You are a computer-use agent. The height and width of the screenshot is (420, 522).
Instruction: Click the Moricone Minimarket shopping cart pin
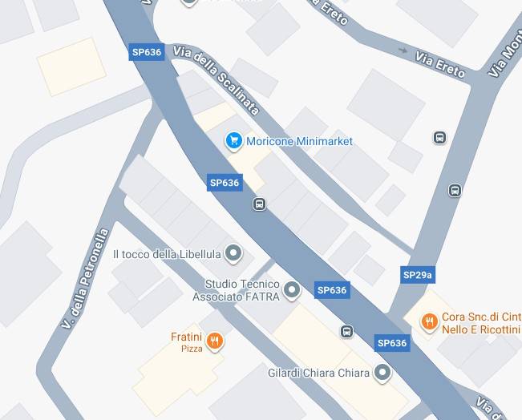click(x=233, y=141)
